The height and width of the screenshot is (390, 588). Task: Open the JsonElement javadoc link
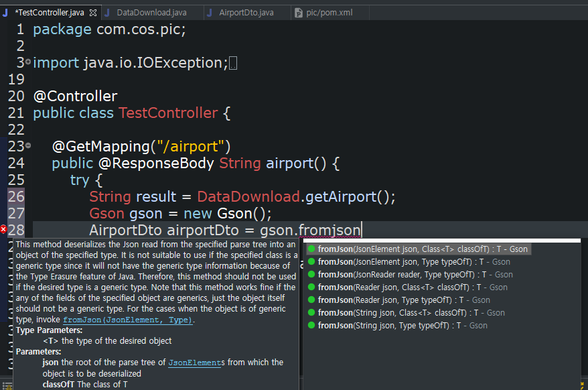195,363
